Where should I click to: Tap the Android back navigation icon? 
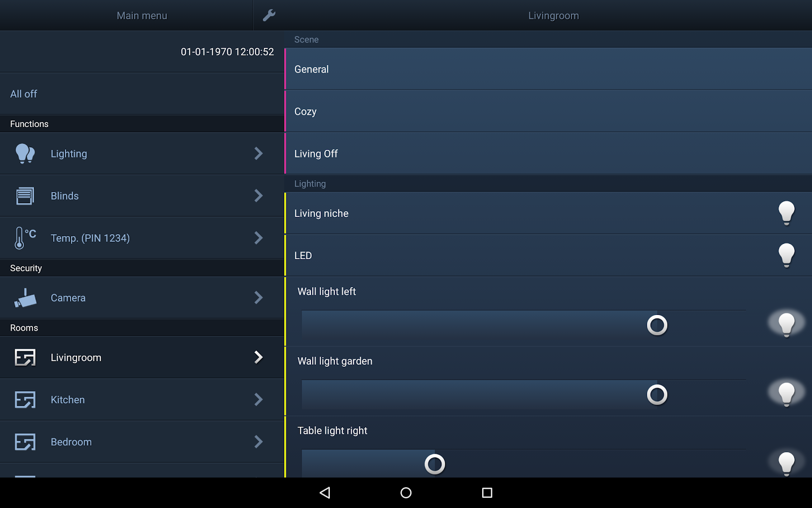tap(325, 492)
